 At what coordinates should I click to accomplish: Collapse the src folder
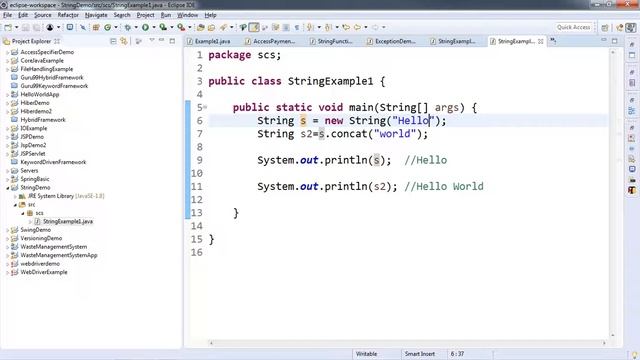(15, 205)
